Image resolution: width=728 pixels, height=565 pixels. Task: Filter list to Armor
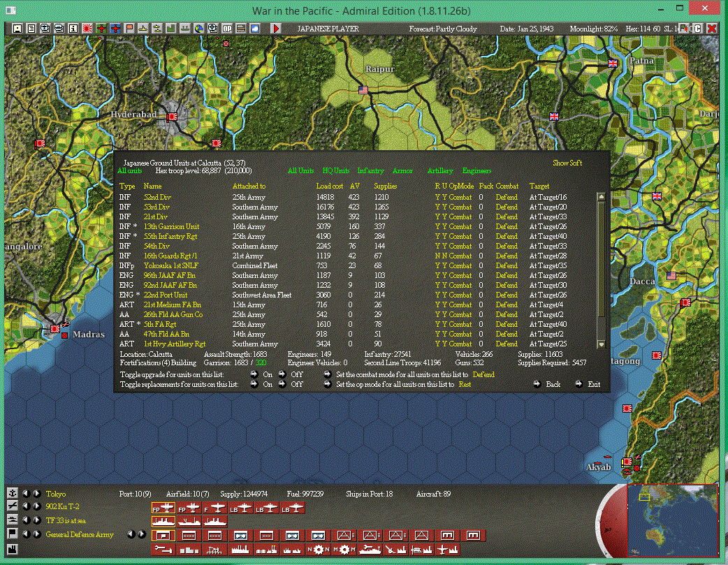(402, 171)
